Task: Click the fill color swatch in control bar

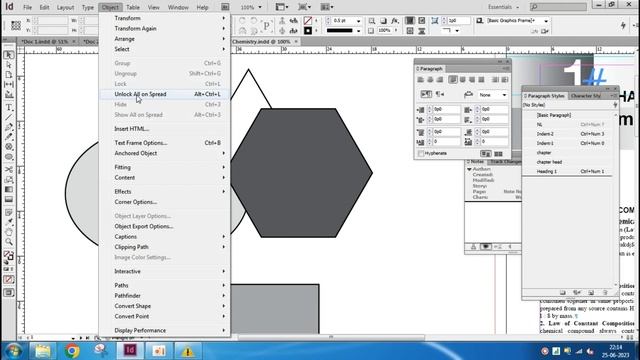Action: (x=308, y=21)
